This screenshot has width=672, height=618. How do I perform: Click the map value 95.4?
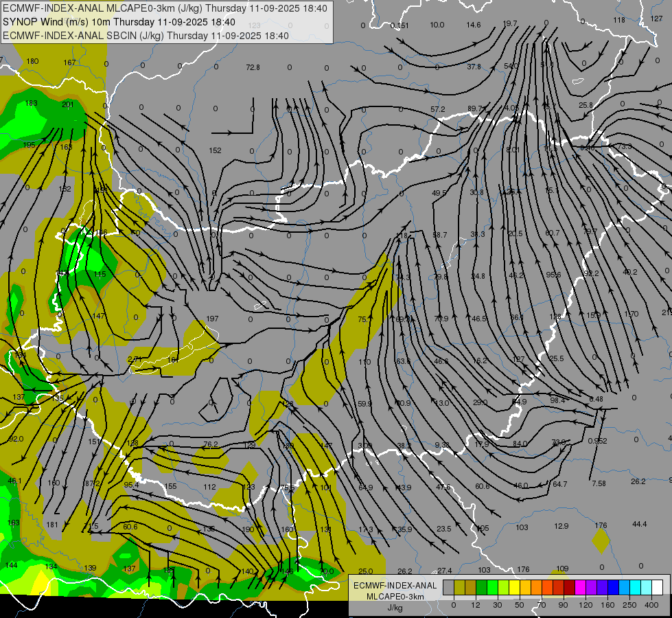[x=131, y=485]
